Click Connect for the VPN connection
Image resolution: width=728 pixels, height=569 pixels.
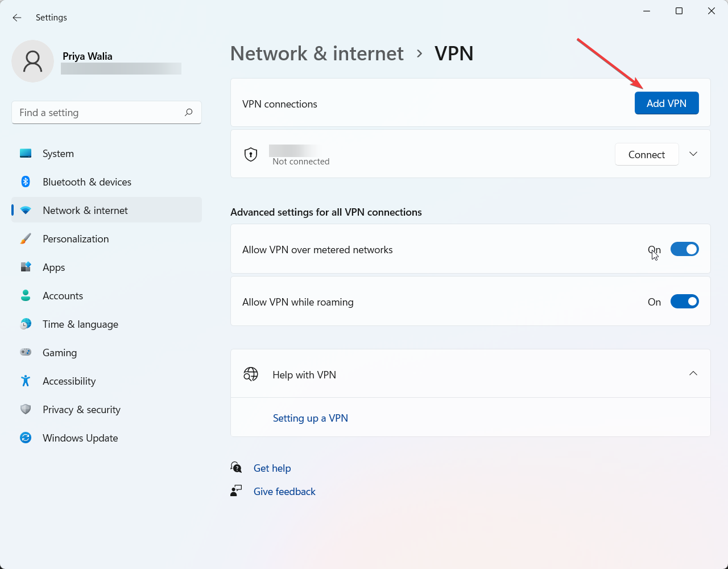point(647,154)
